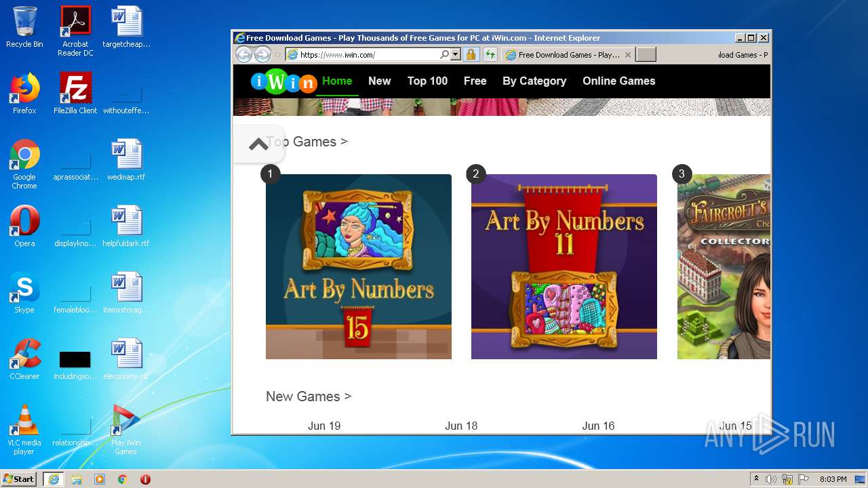
Task: Open the helpfuldark.rtf document icon
Action: pos(126,226)
